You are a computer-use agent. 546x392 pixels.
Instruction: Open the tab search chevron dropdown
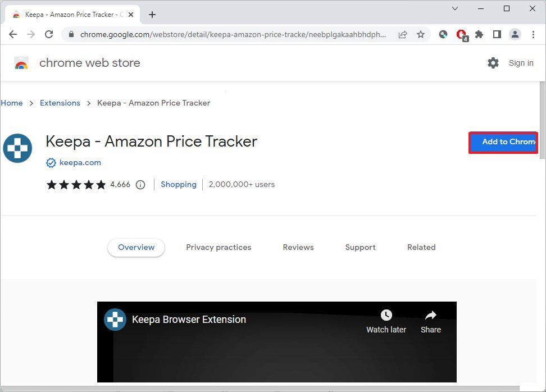[455, 9]
